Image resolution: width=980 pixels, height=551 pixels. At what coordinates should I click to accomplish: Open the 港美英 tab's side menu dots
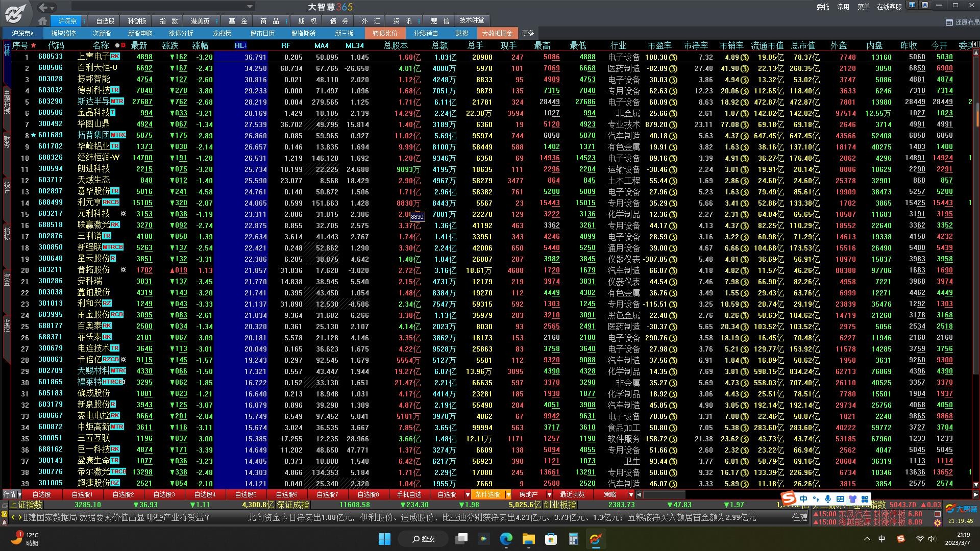point(217,21)
